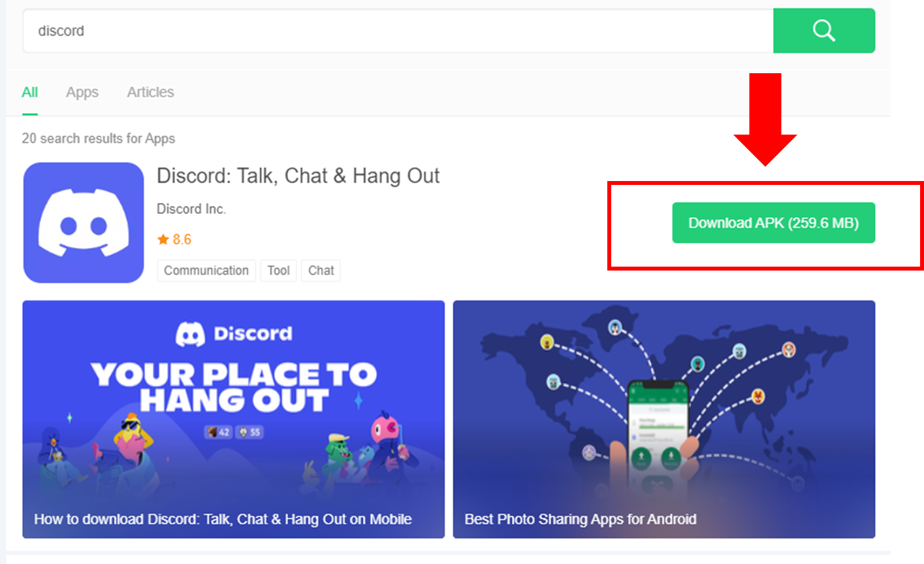
Task: Open How to download Discord article thumbnail
Action: tap(234, 420)
